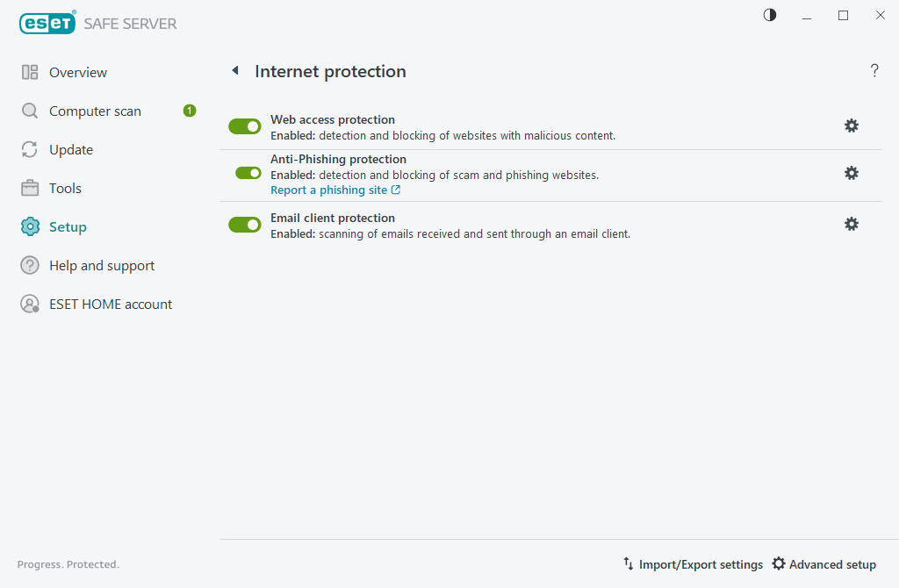This screenshot has height=588, width=899.
Task: Open Advanced setup
Action: click(823, 564)
